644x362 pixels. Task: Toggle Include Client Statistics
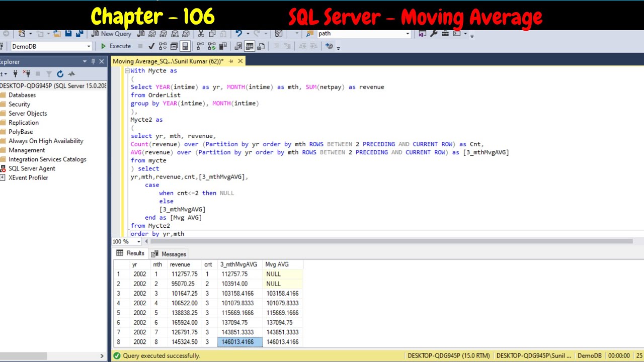click(x=223, y=46)
